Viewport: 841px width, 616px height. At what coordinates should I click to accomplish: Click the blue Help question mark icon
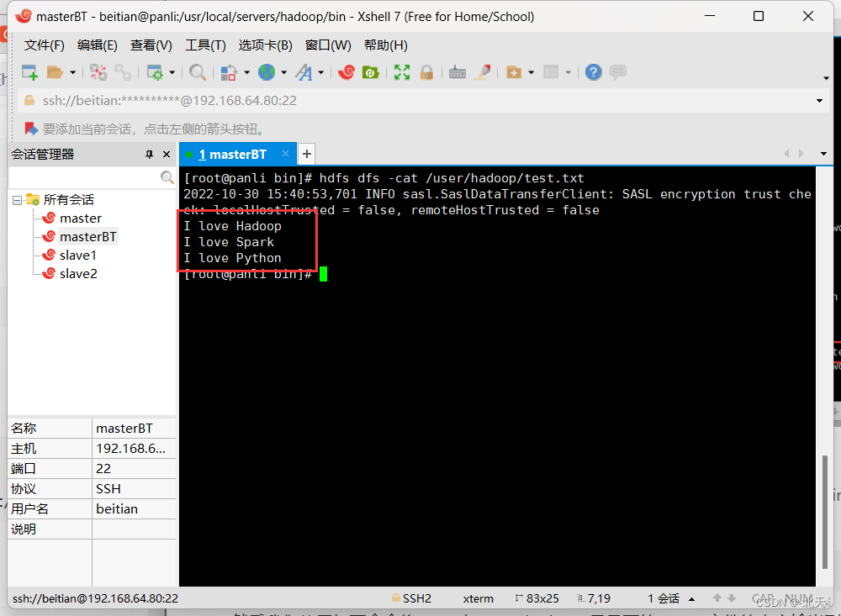593,71
